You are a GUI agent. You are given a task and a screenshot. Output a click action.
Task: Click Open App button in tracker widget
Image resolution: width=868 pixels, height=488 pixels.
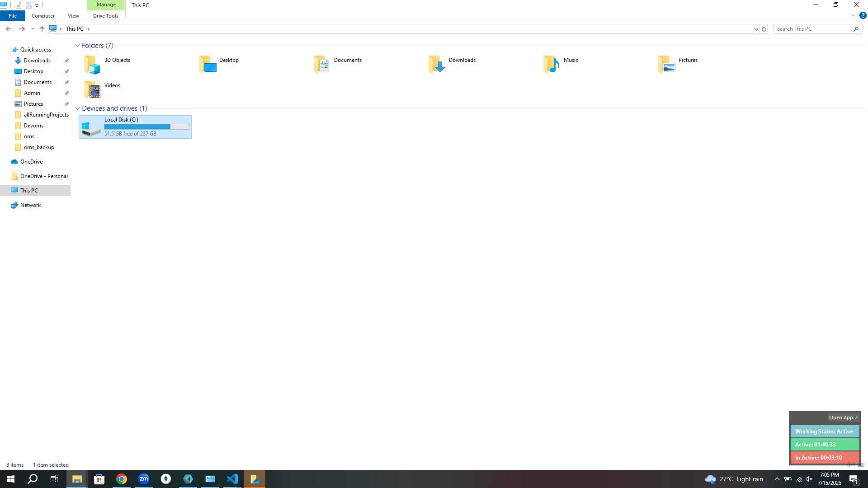click(x=844, y=418)
